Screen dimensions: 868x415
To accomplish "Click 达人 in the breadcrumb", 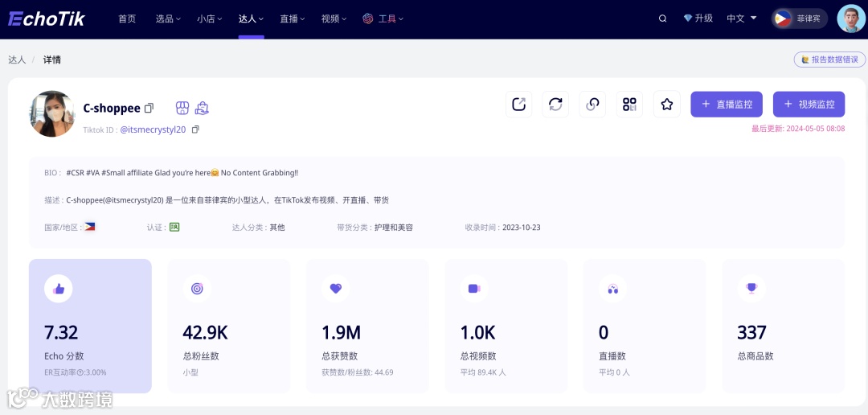I will [x=17, y=60].
